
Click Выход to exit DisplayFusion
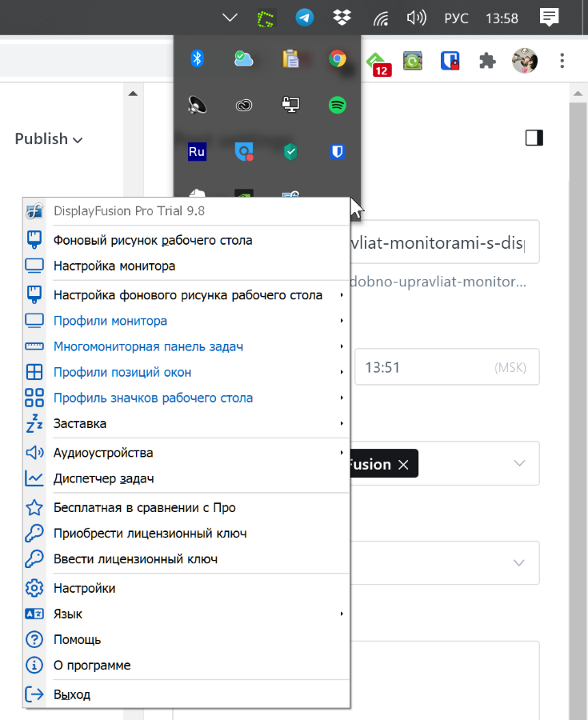187,694
